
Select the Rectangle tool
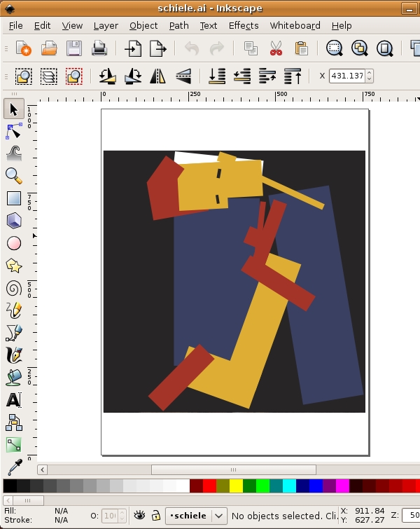tap(14, 198)
